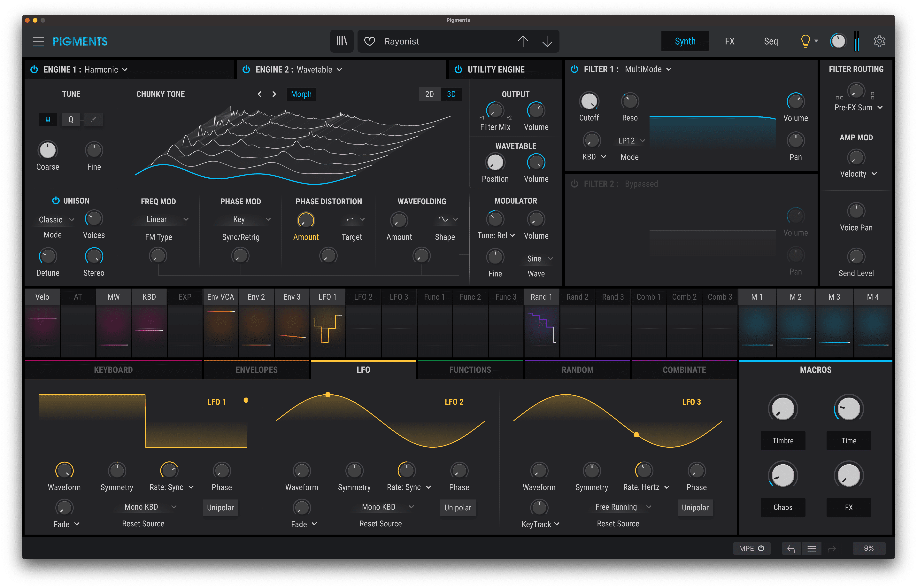Screen dimensions: 917x588
Task: Favorite the Rayonist preset with heart icon
Action: [369, 41]
